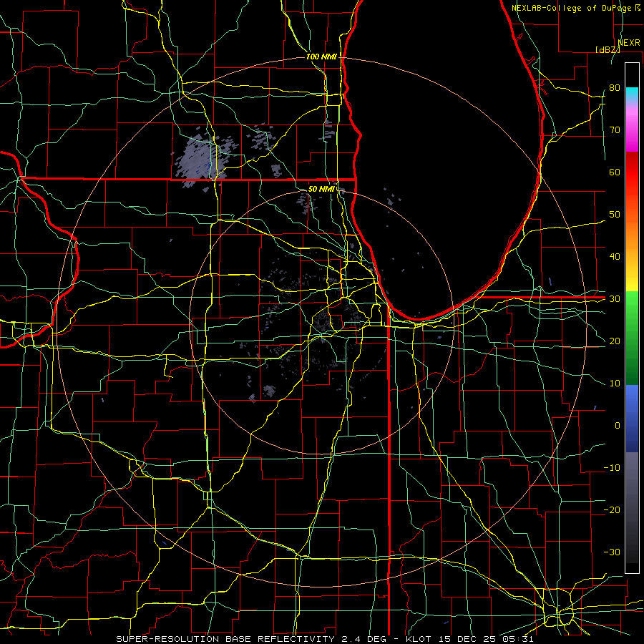The height and width of the screenshot is (644, 644).
Task: Click the cyan top segment of the color bar
Action: click(x=632, y=94)
